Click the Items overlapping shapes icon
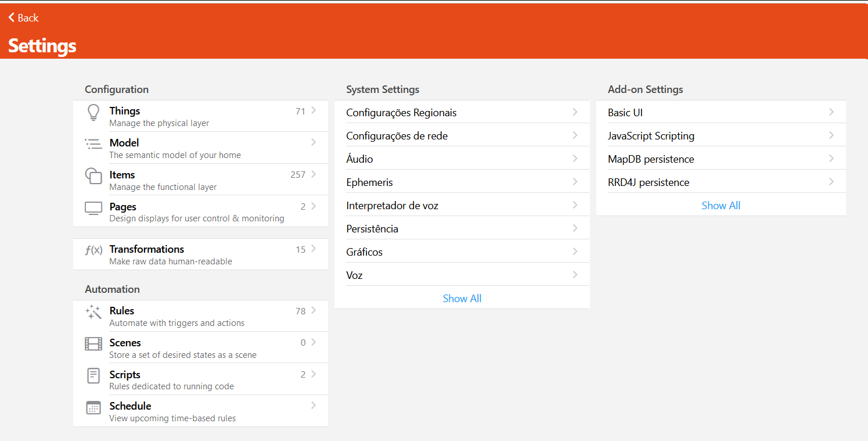Screen dimensions: 868x441 [x=93, y=176]
